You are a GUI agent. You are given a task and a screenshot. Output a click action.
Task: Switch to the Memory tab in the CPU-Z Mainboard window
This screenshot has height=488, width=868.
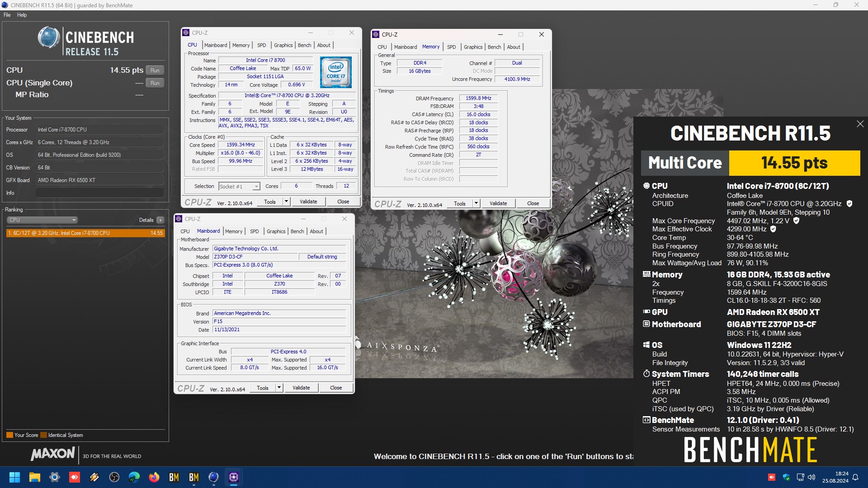234,231
